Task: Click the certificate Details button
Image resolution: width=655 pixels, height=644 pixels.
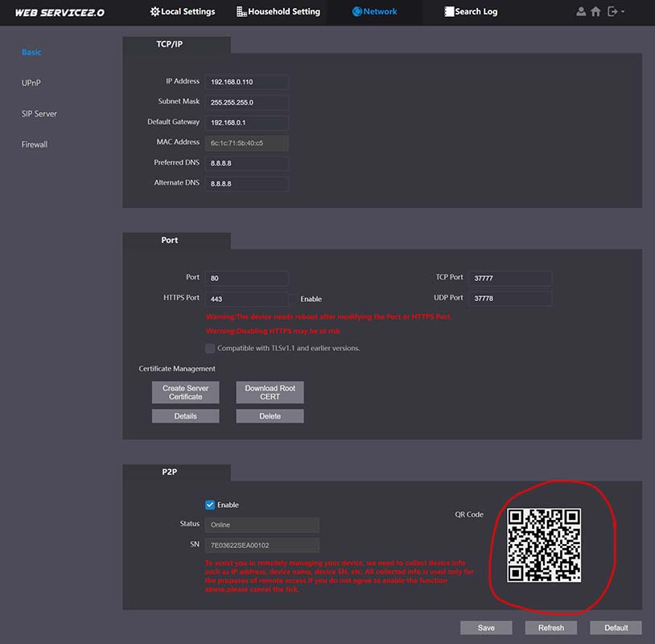Action: [185, 416]
